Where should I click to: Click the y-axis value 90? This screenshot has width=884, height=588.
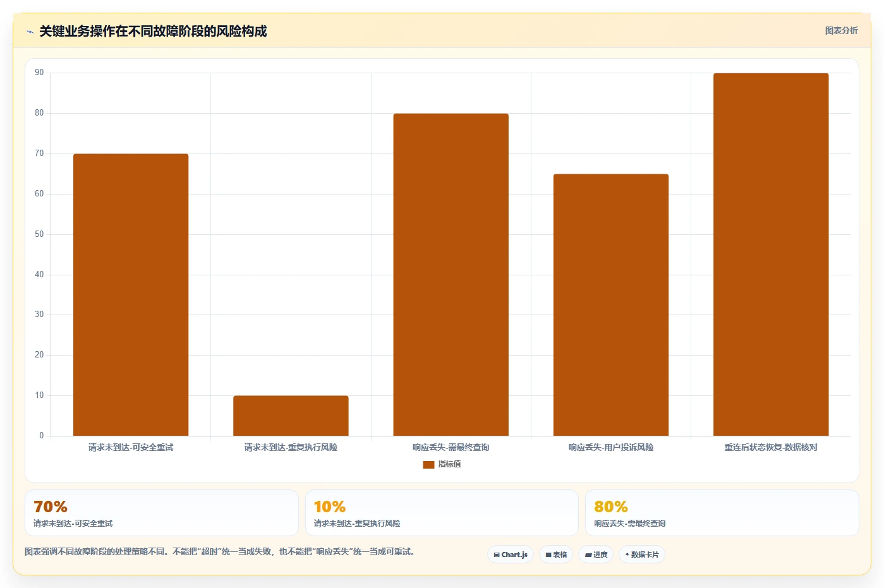click(39, 73)
